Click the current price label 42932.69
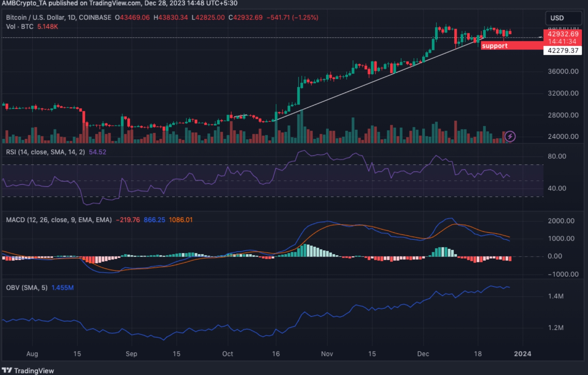The height and width of the screenshot is (375, 588). pos(563,34)
